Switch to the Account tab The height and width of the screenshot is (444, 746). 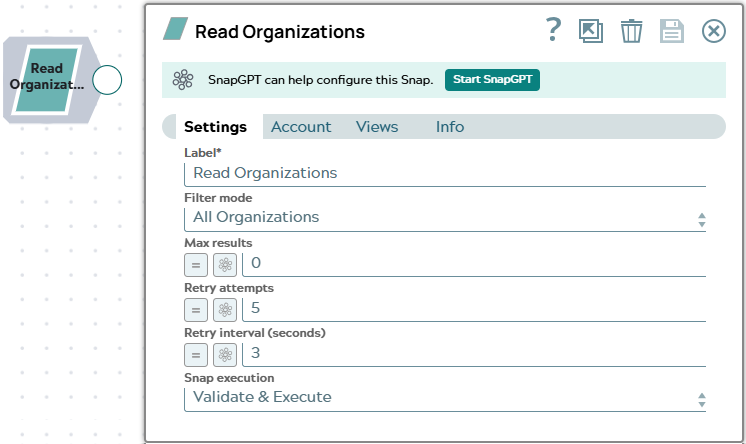click(x=301, y=127)
